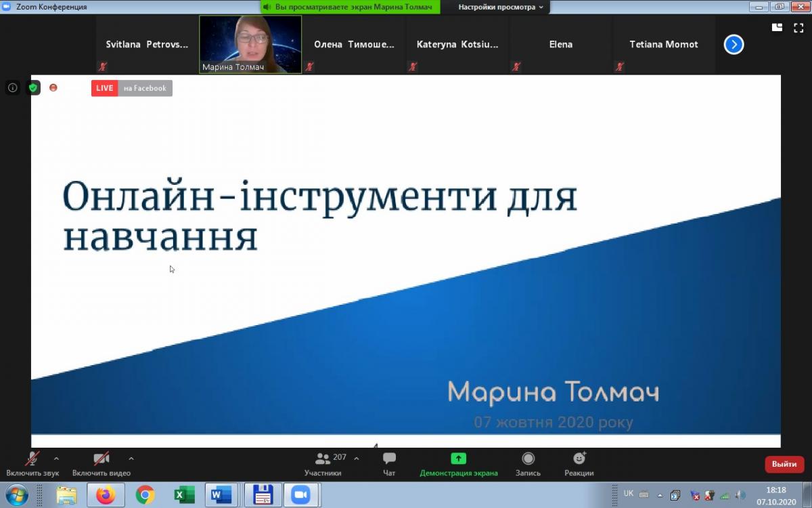Open Zoom from taskbar
This screenshot has width=812, height=508.
pyautogui.click(x=301, y=495)
